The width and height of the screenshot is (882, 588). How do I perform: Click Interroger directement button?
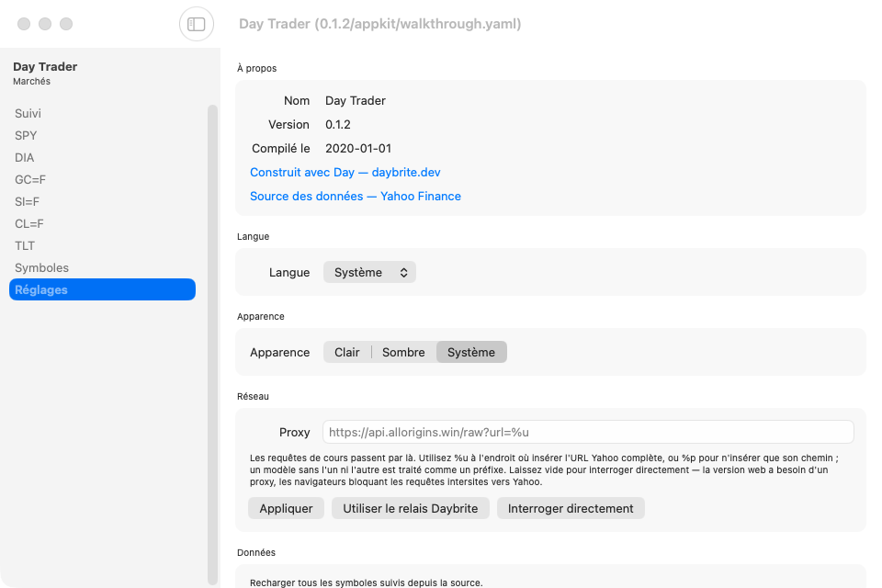pos(571,509)
